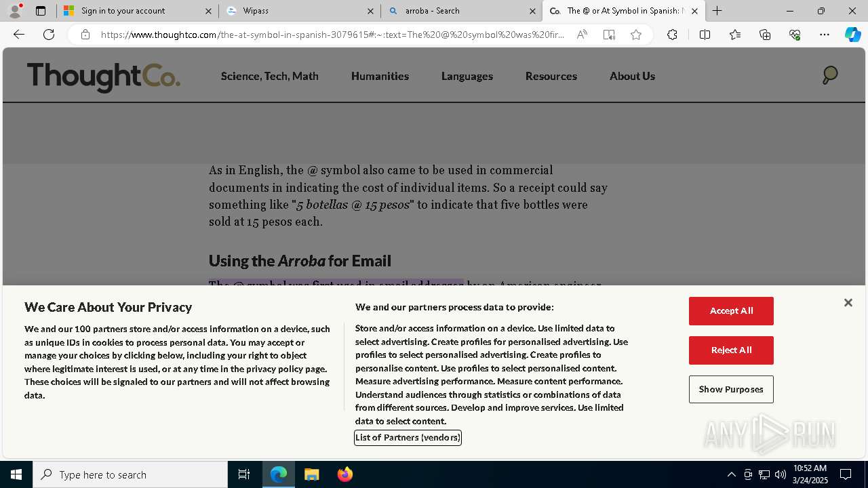Open File Explorer from the taskbar
The height and width of the screenshot is (488, 868).
pos(312,474)
